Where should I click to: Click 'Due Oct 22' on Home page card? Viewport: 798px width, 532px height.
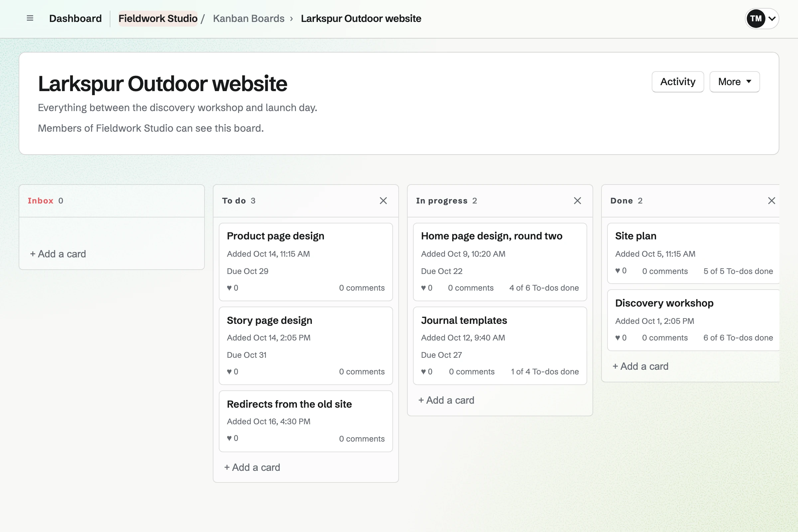[x=442, y=271]
